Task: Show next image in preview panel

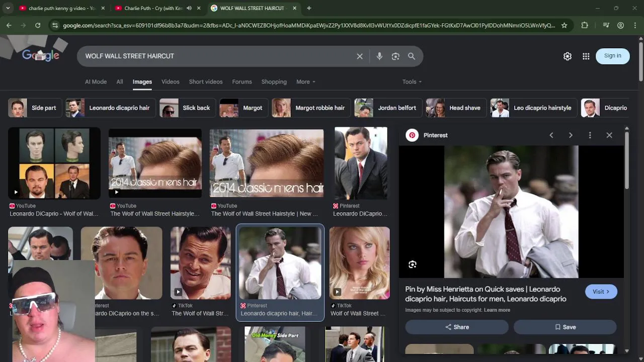Action: pos(571,135)
